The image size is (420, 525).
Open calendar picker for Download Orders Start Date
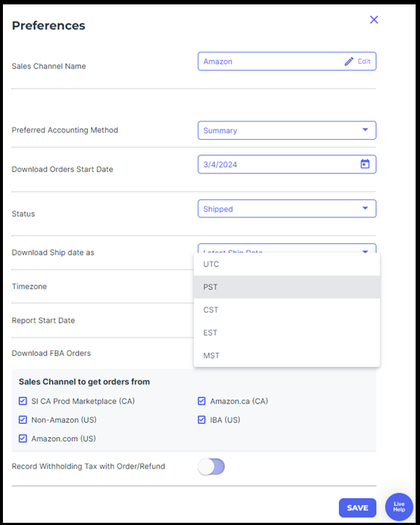coord(365,164)
